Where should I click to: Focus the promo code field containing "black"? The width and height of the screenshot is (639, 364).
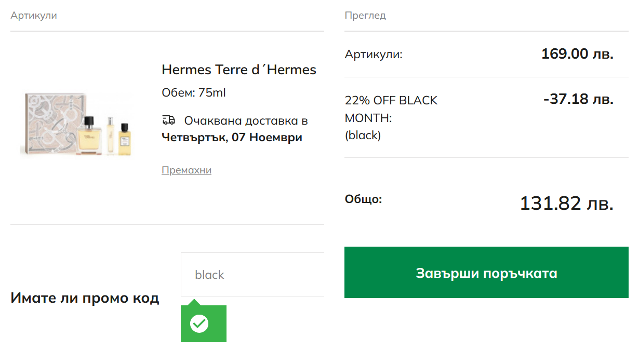[252, 275]
